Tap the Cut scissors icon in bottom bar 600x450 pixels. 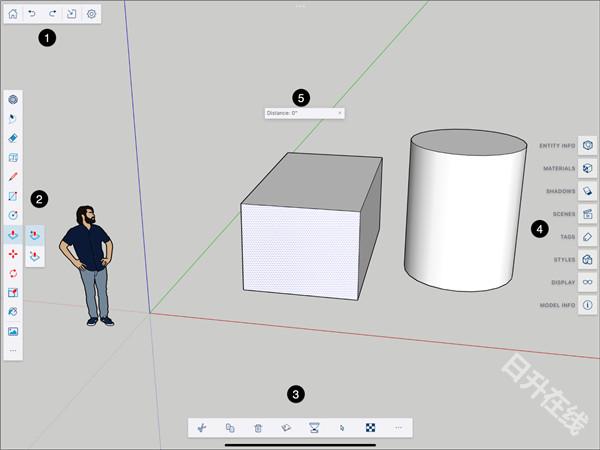(x=202, y=428)
